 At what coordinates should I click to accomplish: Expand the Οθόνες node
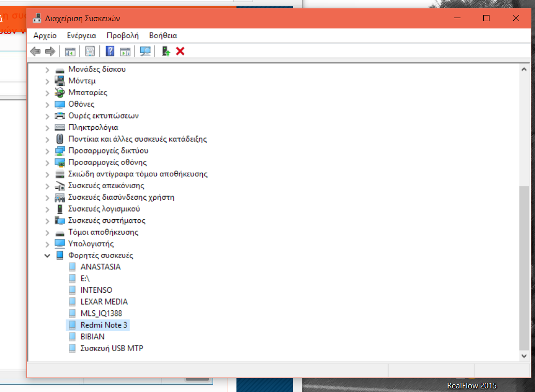pos(48,105)
